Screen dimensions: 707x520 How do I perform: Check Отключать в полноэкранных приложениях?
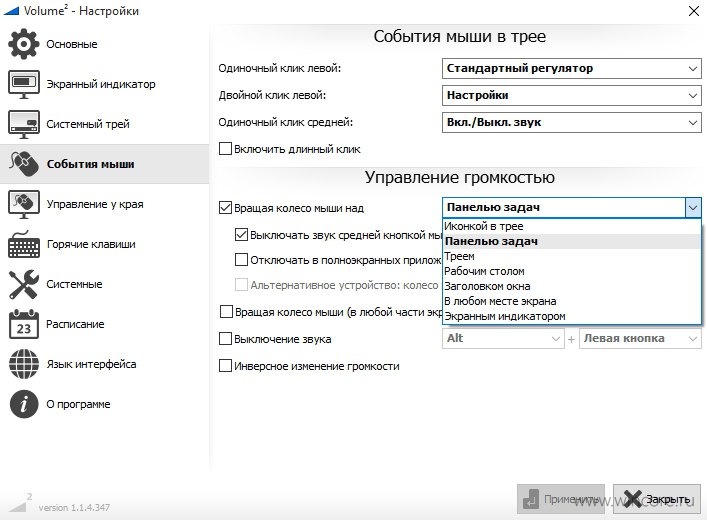(241, 260)
